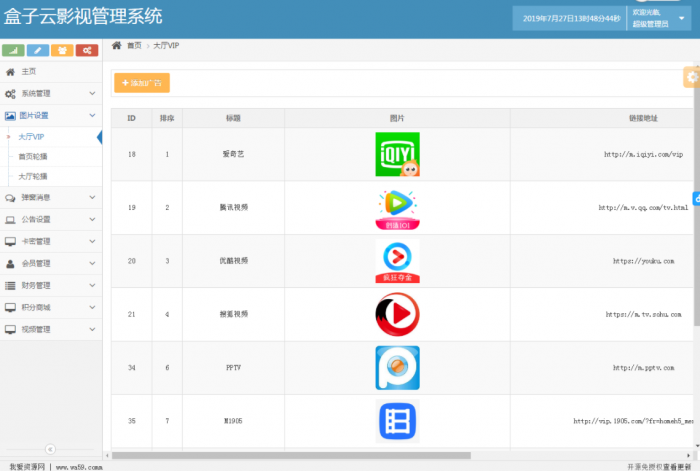
Task: Click the red gears shortcut button
Action: (88, 50)
